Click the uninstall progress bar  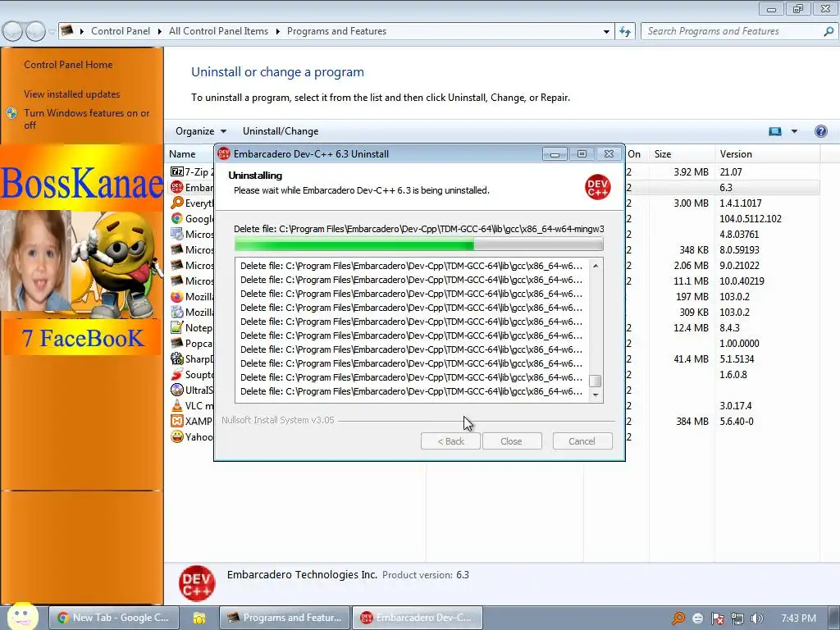419,245
